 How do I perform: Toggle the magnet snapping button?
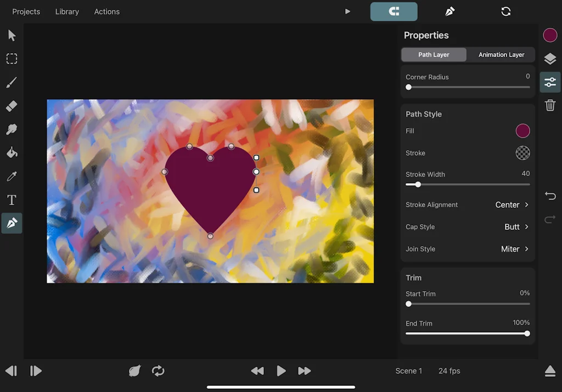coord(394,12)
